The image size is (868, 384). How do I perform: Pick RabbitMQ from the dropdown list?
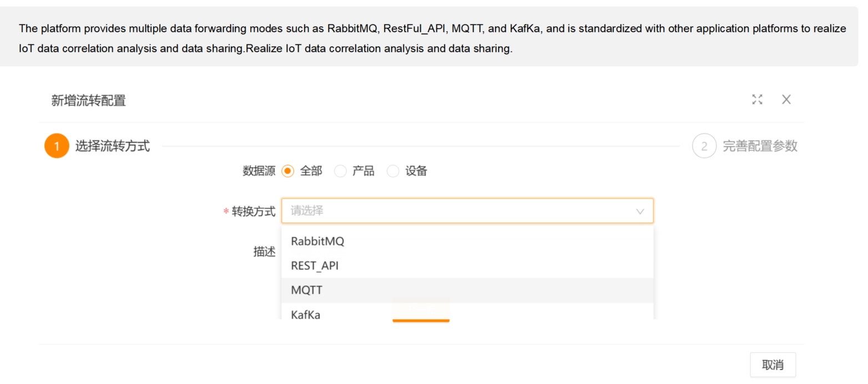(317, 241)
